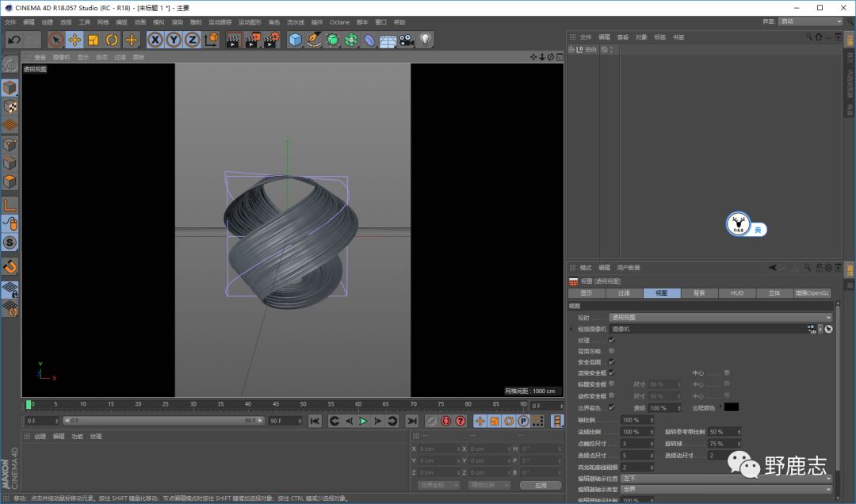Select the Rotate tool in top toolbar
Screen dimensions: 856x504
[x=112, y=40]
